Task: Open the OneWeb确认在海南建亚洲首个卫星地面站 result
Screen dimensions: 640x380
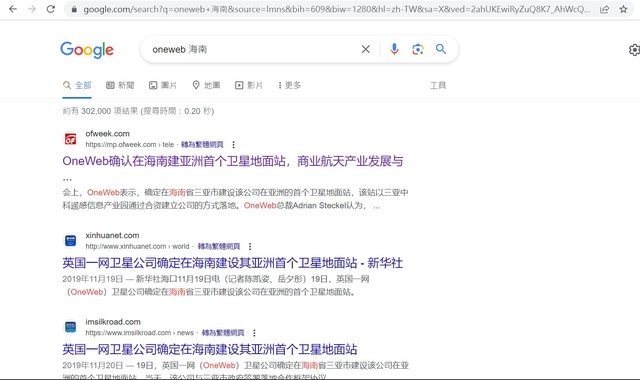Action: click(233, 161)
